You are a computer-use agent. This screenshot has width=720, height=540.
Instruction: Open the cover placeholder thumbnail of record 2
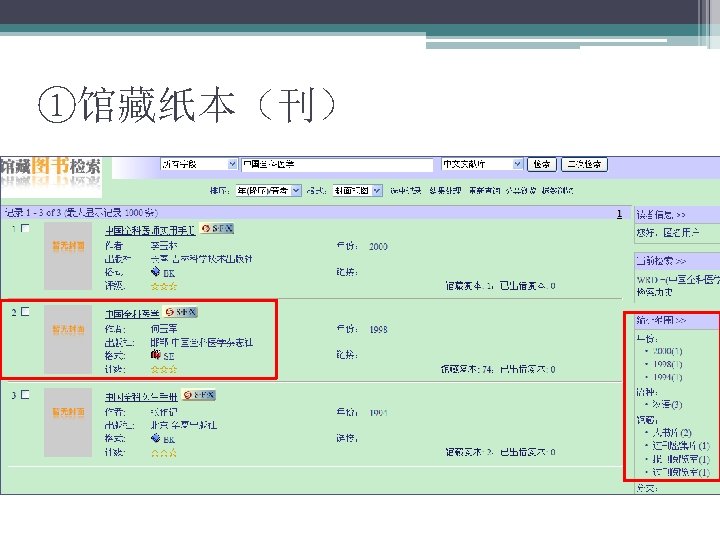click(68, 339)
